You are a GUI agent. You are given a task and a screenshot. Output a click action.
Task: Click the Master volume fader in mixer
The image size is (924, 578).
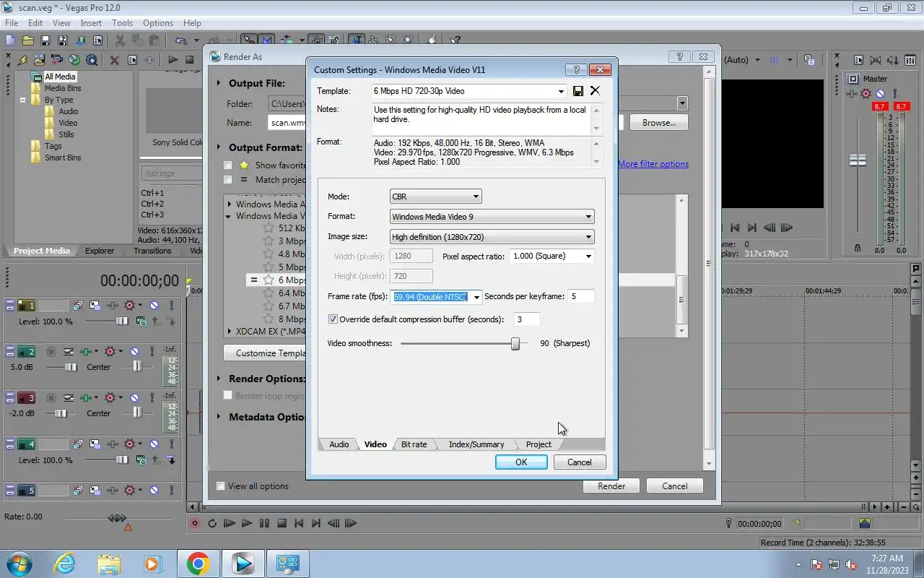click(858, 160)
